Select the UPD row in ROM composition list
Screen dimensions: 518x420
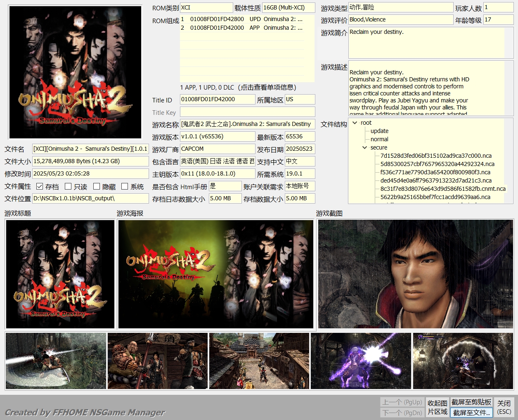[242, 19]
